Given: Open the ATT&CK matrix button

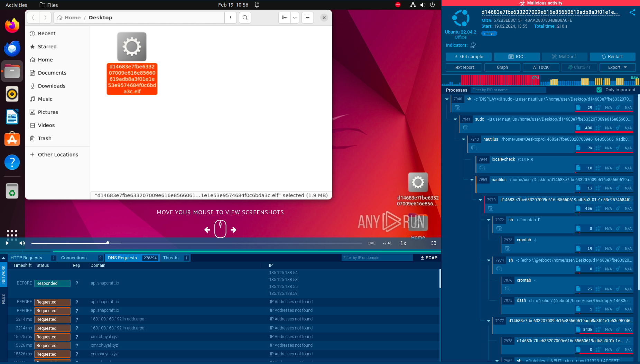Looking at the screenshot, I should [x=540, y=67].
